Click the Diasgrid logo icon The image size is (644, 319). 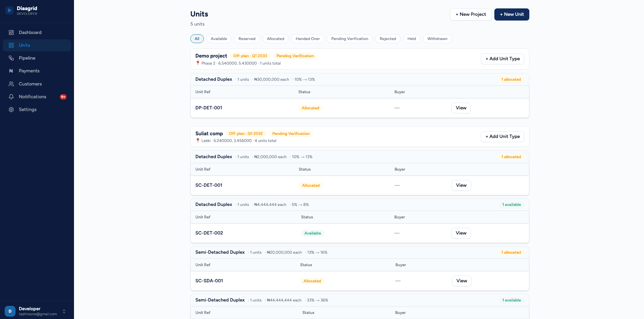(9, 10)
